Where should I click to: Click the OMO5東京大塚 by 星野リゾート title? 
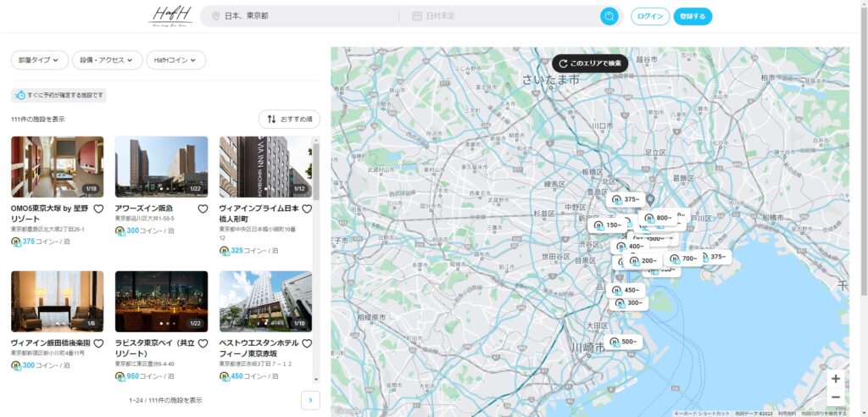[x=51, y=214]
